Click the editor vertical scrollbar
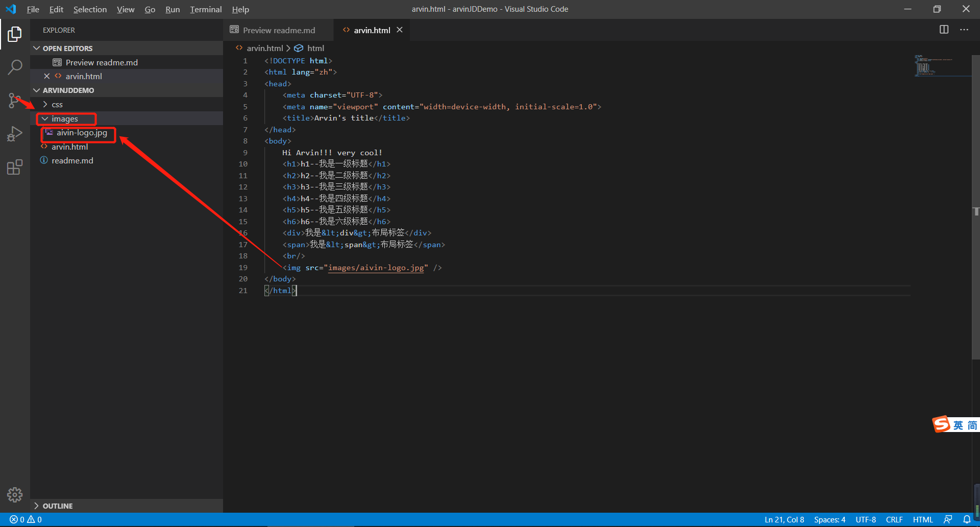Image resolution: width=980 pixels, height=527 pixels. pyautogui.click(x=976, y=207)
